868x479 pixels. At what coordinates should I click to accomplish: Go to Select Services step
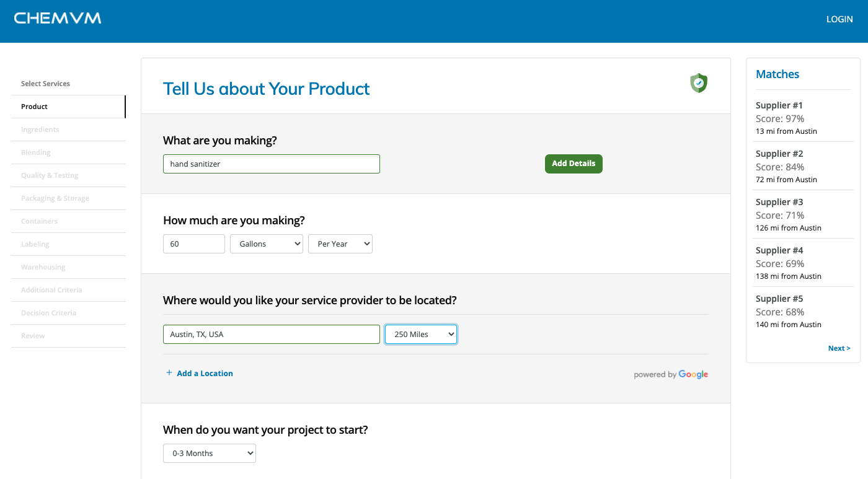click(45, 84)
